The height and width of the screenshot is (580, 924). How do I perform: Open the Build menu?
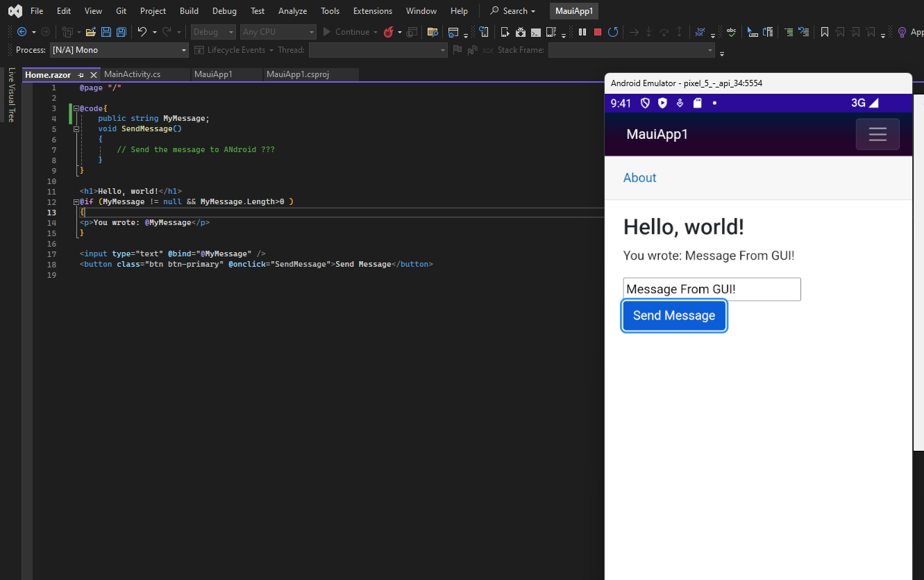189,11
